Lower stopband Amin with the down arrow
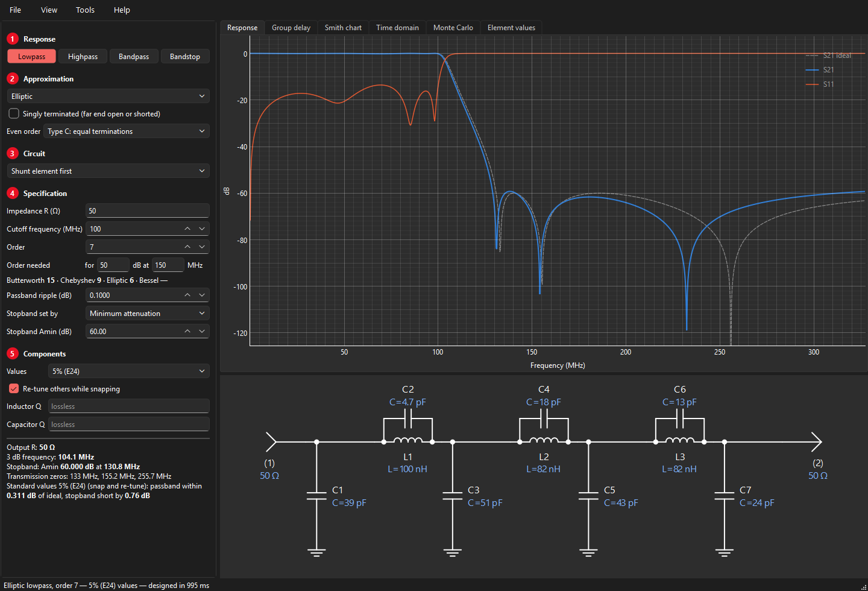The height and width of the screenshot is (591, 868). (202, 332)
